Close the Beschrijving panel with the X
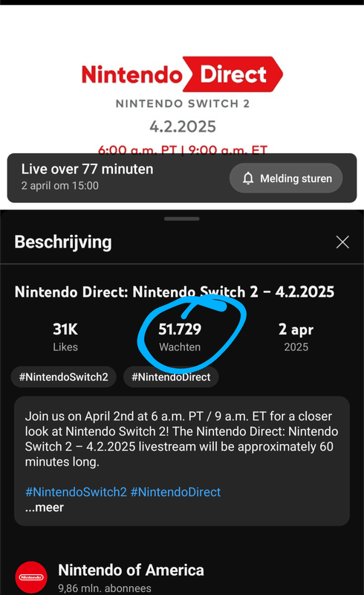This screenshot has width=364, height=595. coord(342,242)
